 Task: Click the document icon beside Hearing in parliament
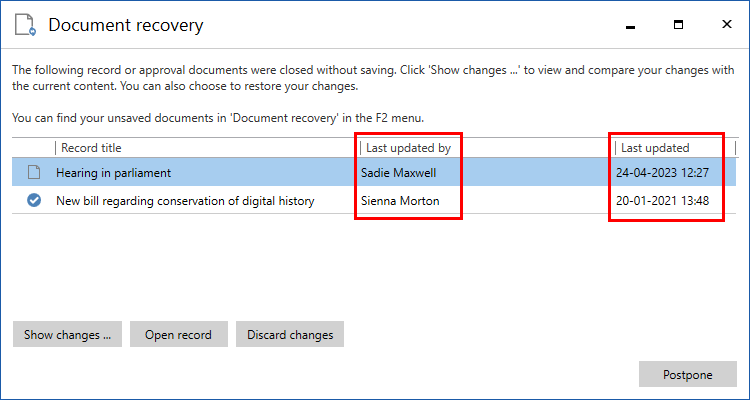coord(34,173)
